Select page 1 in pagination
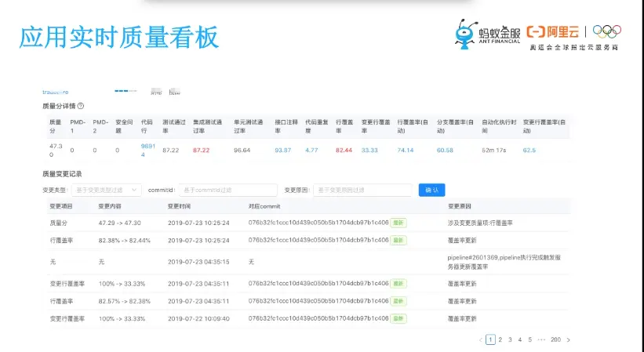 point(490,339)
